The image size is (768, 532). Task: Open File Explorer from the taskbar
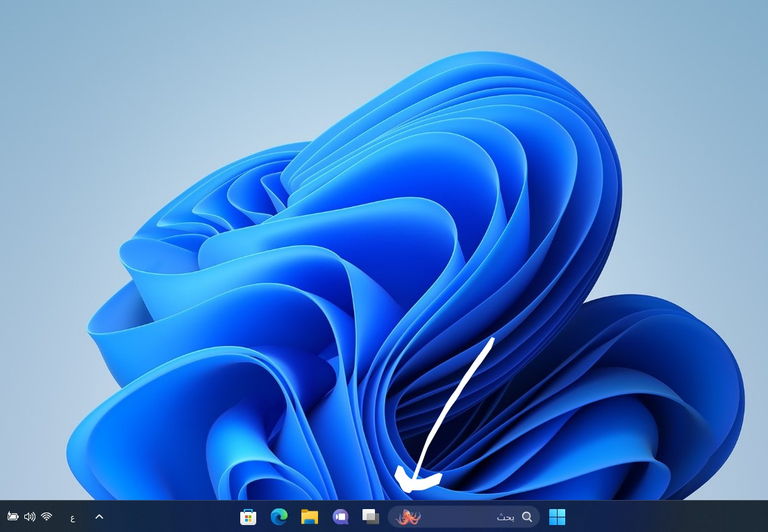pos(310,516)
